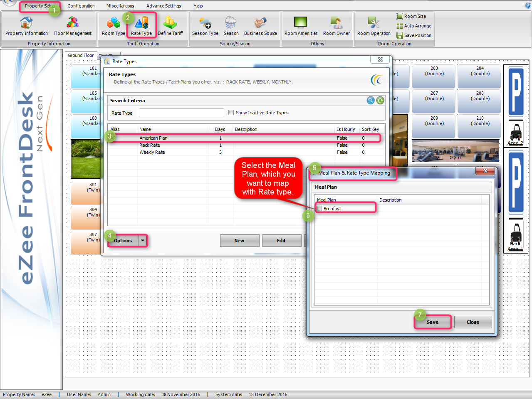Select room 304 (Twin)

(x=86, y=217)
